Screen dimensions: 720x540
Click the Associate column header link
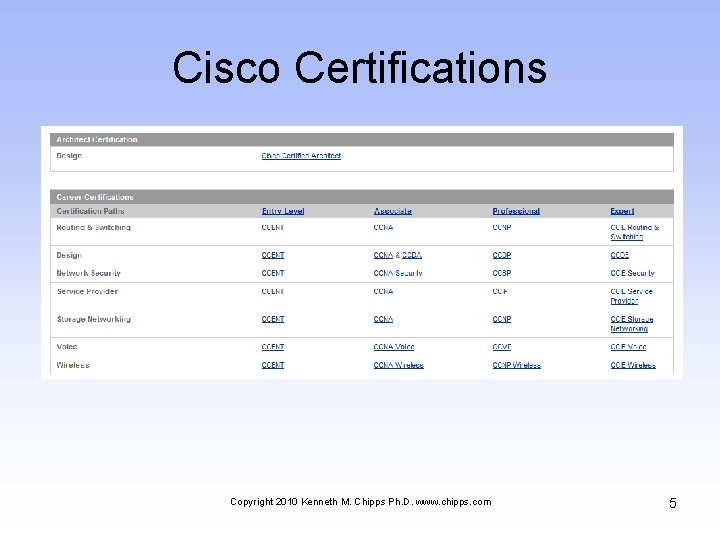(x=393, y=211)
